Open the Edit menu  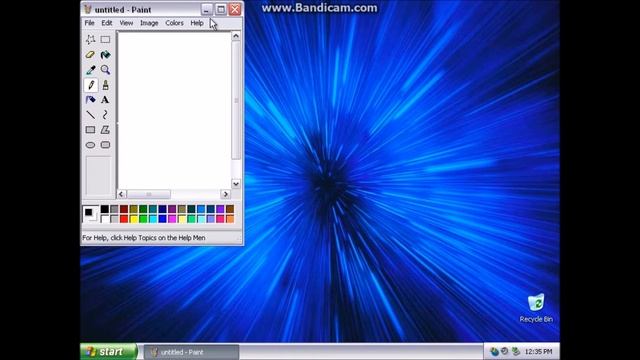[x=107, y=23]
